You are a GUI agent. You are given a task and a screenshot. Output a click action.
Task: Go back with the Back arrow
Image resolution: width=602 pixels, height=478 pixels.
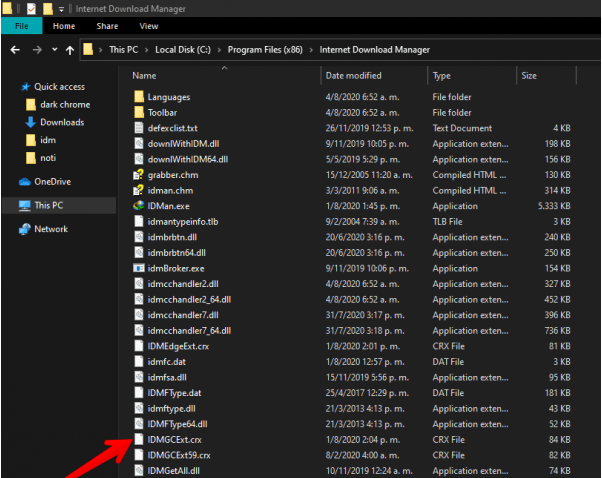[x=15, y=50]
